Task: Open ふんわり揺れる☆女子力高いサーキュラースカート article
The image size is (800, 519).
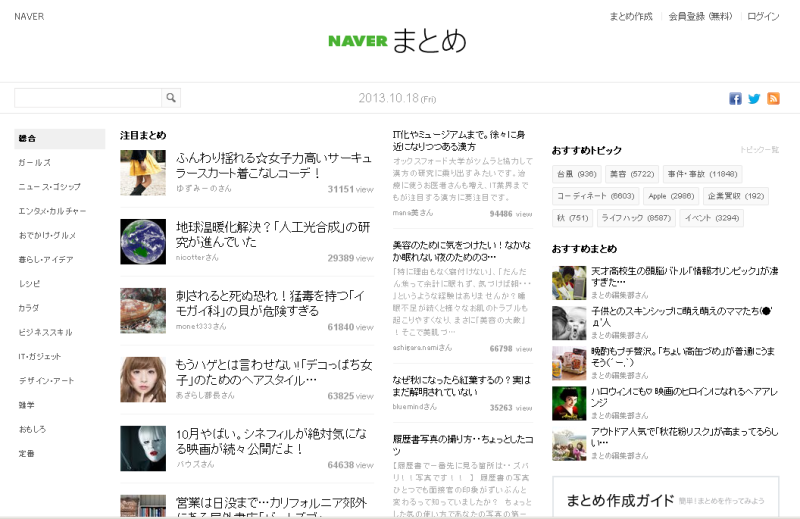Action: coord(273,165)
